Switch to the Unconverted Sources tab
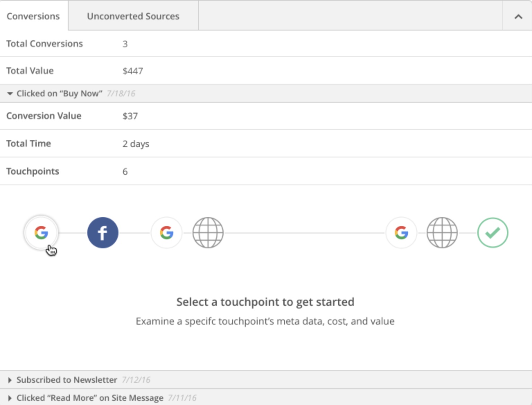The height and width of the screenshot is (405, 532). click(x=133, y=16)
